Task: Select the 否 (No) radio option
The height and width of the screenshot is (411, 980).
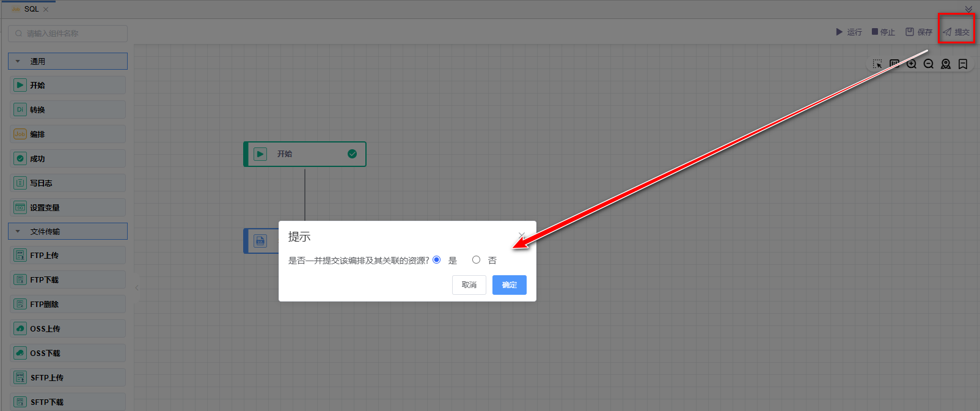Action: [477, 260]
